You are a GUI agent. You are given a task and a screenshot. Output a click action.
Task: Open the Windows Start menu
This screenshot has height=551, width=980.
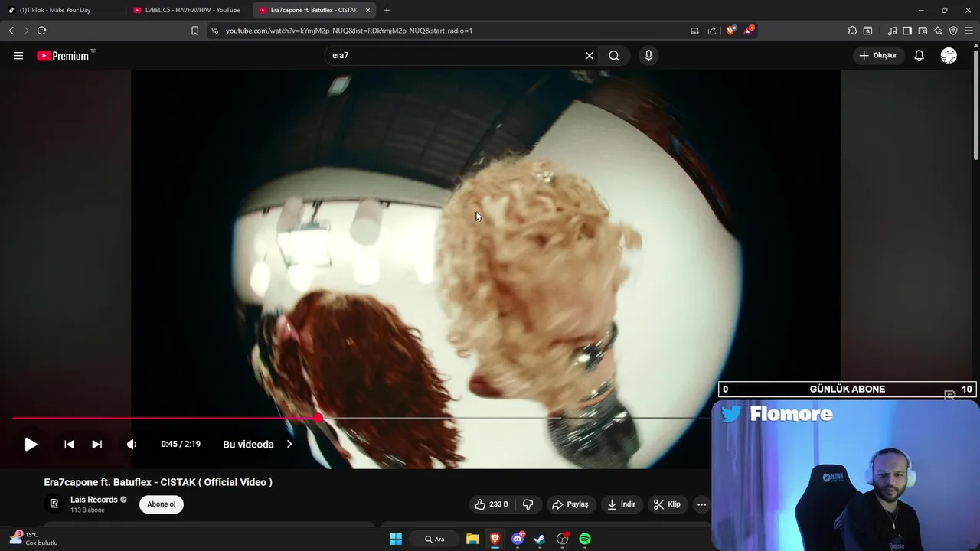[396, 539]
